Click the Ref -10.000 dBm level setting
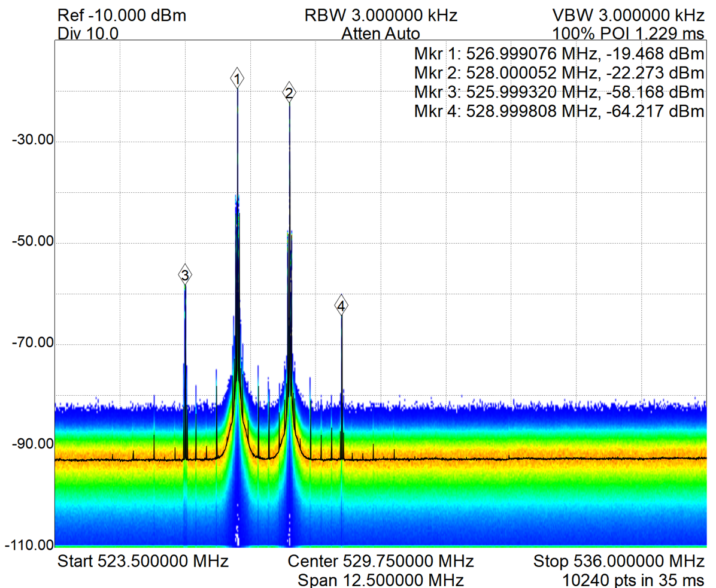Image resolution: width=716 pixels, height=588 pixels. (122, 16)
